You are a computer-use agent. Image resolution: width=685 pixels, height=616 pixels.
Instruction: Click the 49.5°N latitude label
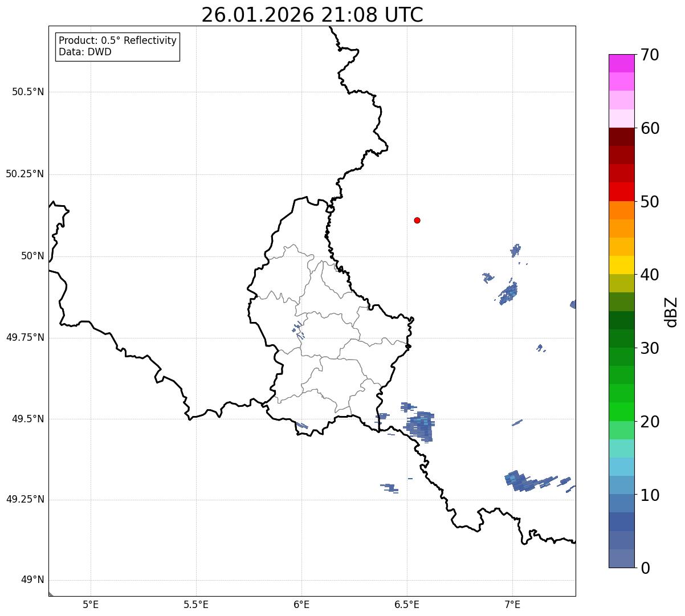tap(28, 419)
